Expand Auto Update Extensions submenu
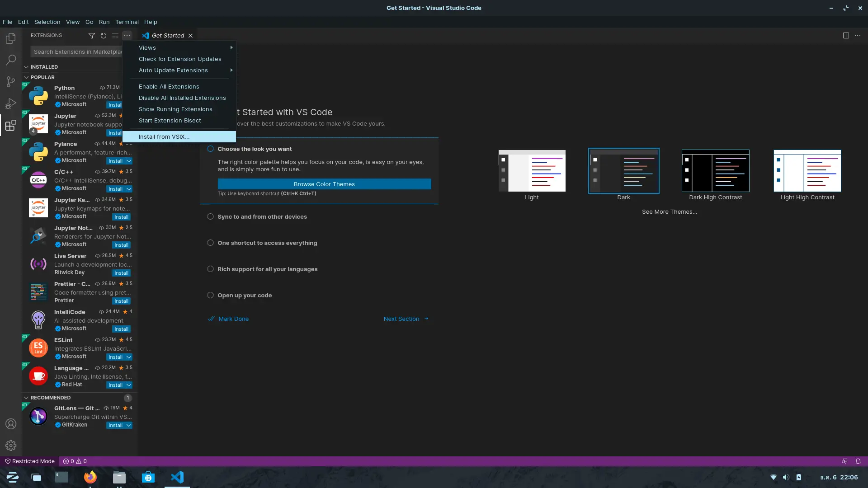This screenshot has height=488, width=868. [173, 70]
